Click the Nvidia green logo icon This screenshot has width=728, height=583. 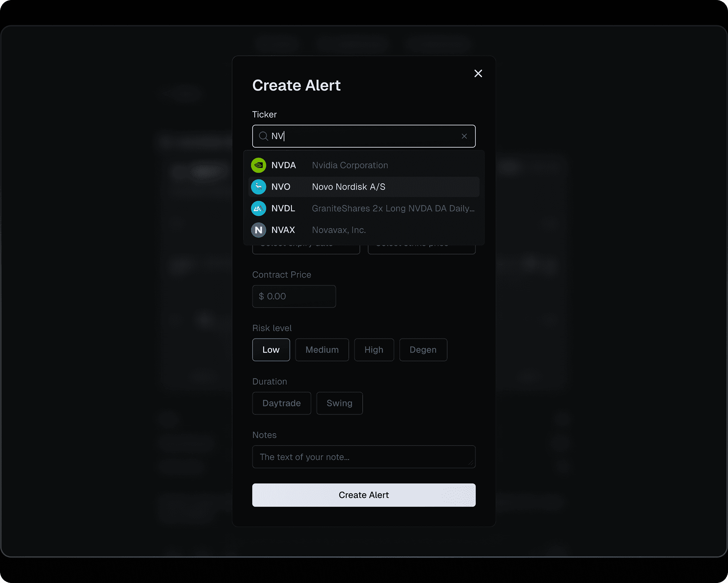coord(258,165)
